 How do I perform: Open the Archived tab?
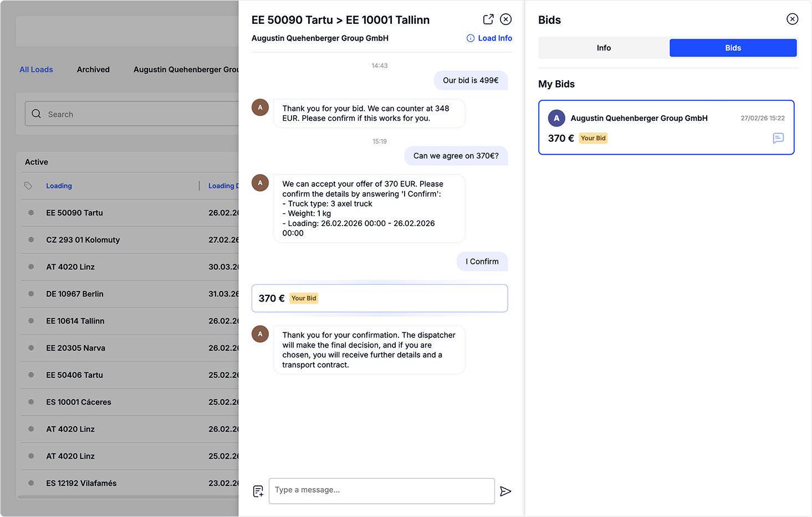coord(93,70)
